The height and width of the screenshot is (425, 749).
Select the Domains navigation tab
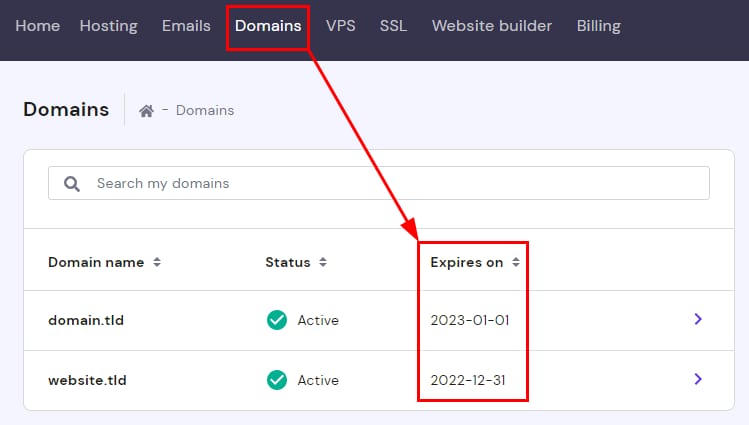268,26
